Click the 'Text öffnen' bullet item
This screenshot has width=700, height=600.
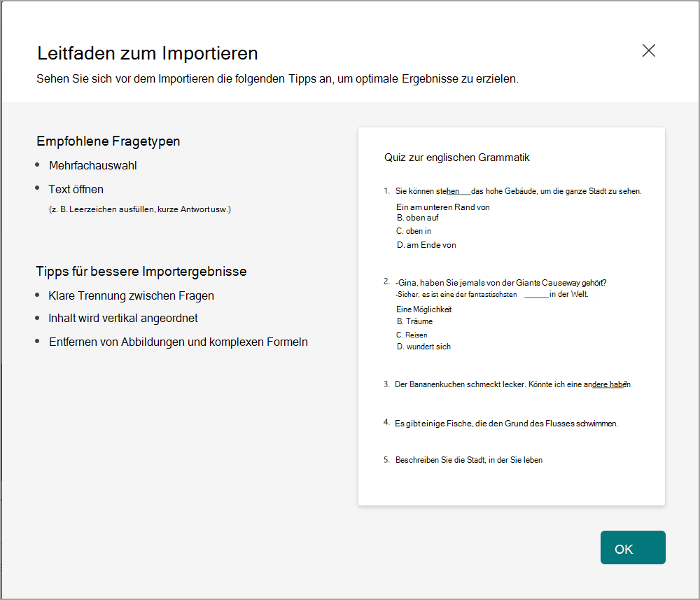click(x=76, y=189)
